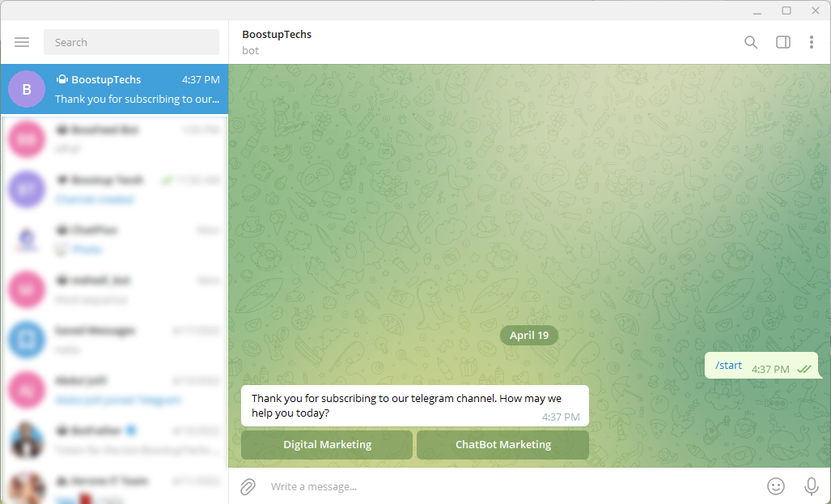Image resolution: width=831 pixels, height=504 pixels.
Task: Click the April 19 date badge
Action: pyautogui.click(x=529, y=336)
